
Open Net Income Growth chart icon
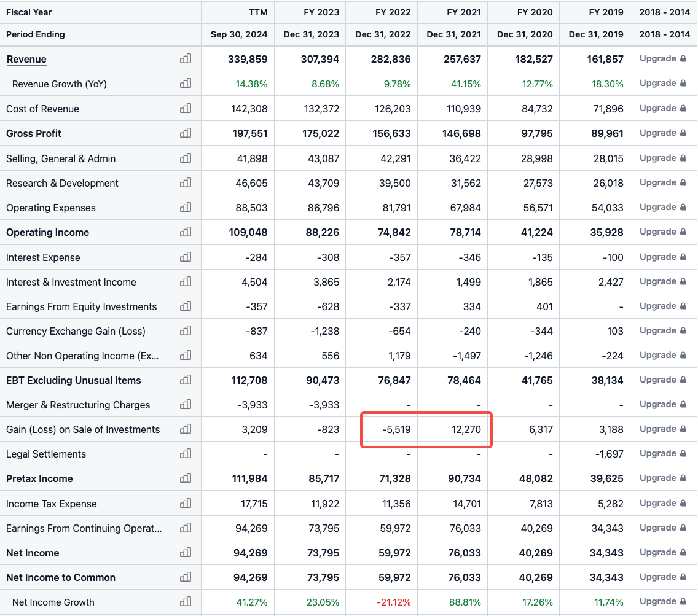(x=185, y=602)
